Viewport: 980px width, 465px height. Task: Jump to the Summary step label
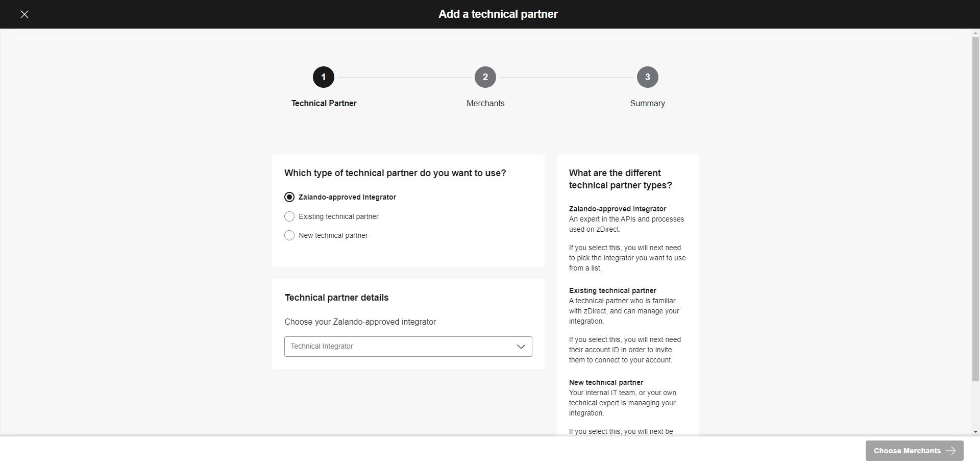point(647,103)
